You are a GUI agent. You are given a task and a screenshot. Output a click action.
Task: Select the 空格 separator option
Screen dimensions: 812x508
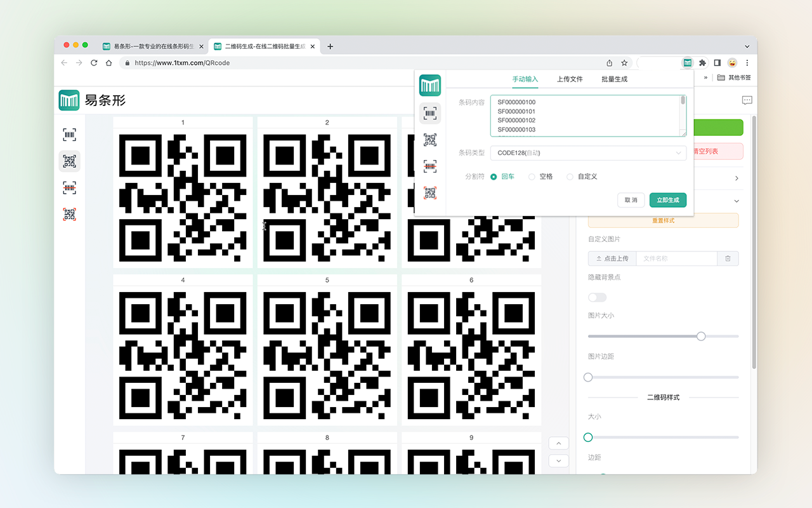(540, 177)
